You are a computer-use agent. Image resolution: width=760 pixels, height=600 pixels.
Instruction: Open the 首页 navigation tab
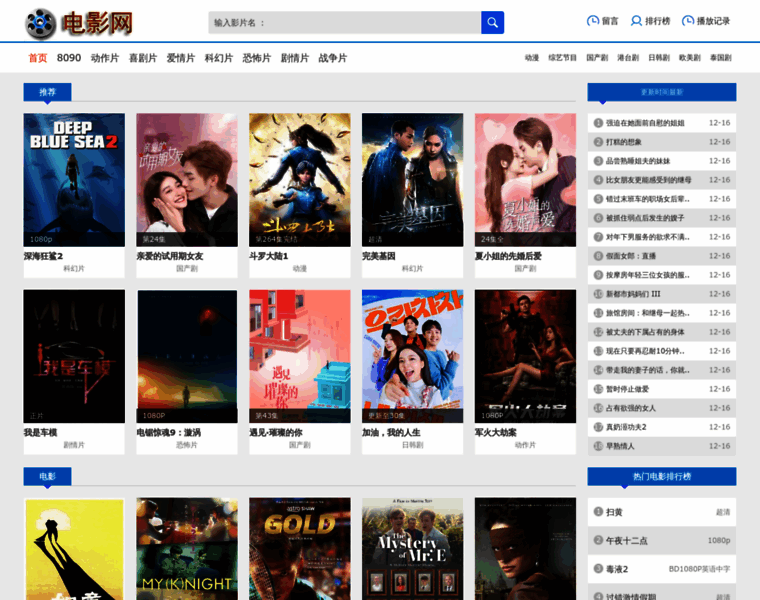tap(38, 58)
